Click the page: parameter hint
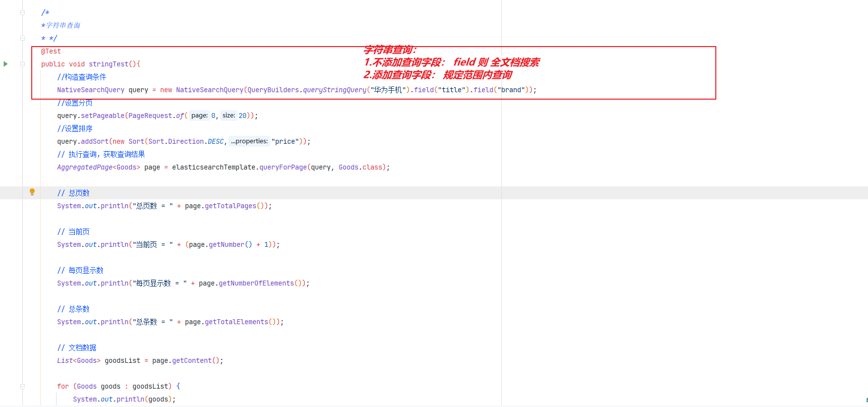 tap(199, 116)
